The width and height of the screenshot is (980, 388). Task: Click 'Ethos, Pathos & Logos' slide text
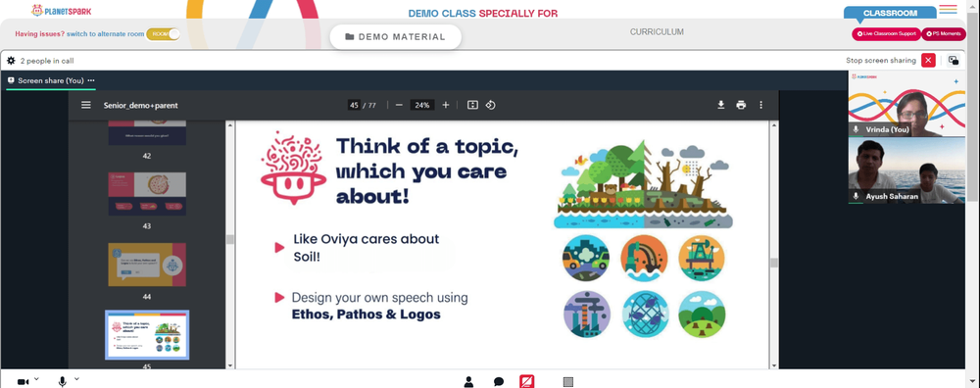click(366, 315)
